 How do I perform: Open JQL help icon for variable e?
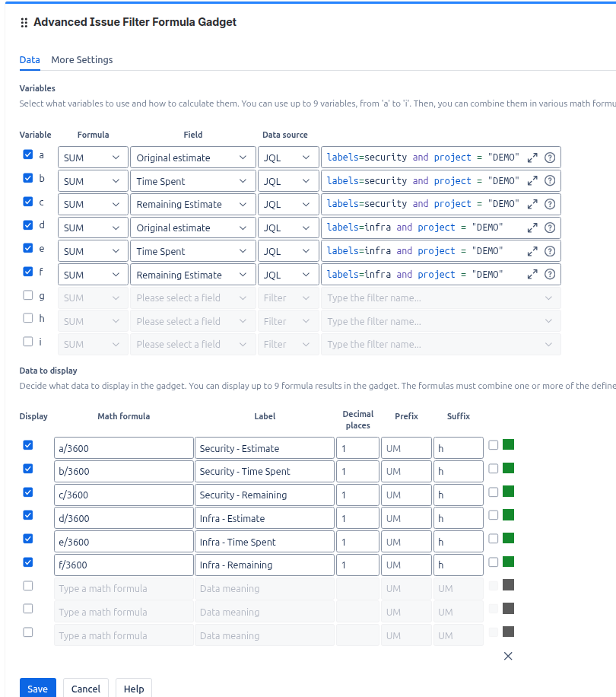click(x=550, y=252)
